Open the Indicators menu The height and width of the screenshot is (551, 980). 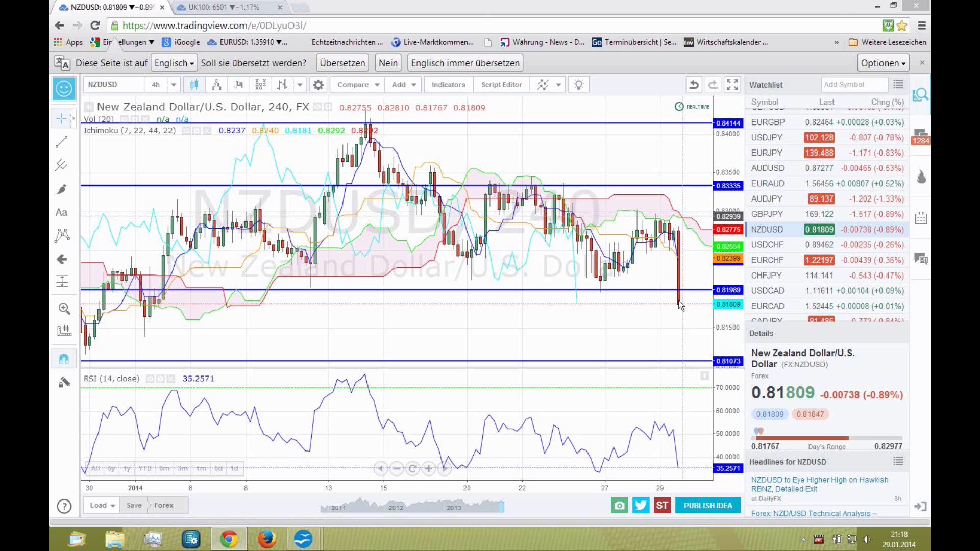point(448,85)
